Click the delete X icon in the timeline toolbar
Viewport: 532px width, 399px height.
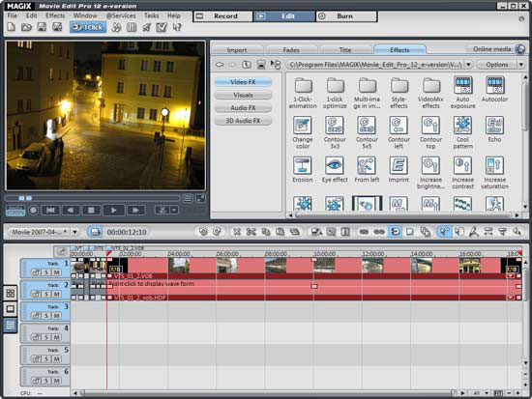click(237, 232)
